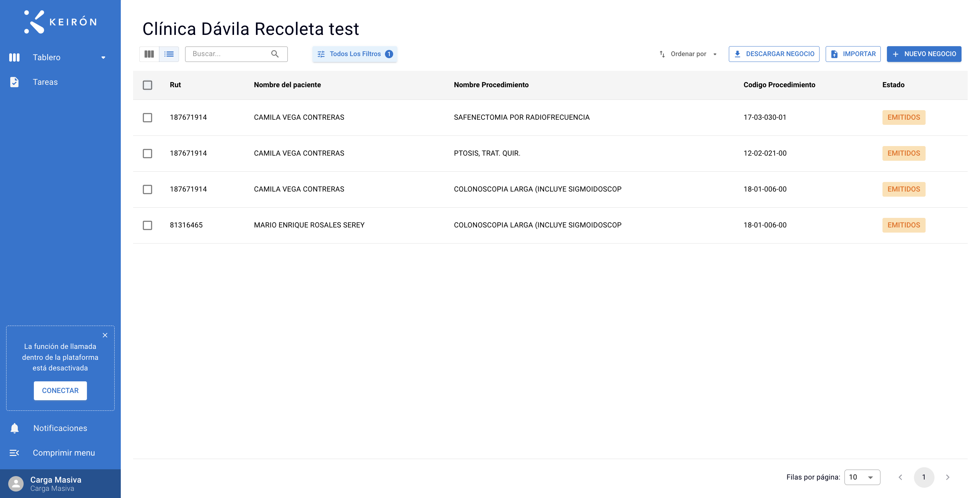Open Tareas document icon
This screenshot has width=980, height=498.
(x=14, y=82)
